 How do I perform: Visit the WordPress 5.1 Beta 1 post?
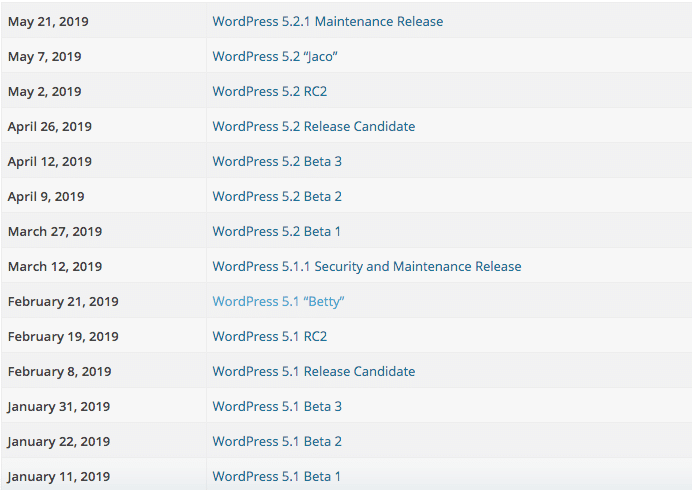coord(276,476)
